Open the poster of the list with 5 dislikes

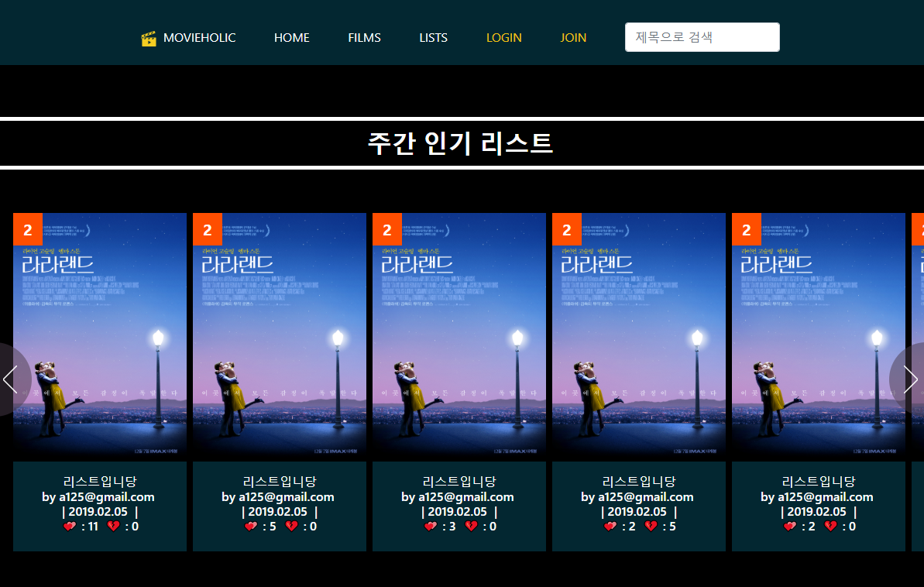click(639, 337)
